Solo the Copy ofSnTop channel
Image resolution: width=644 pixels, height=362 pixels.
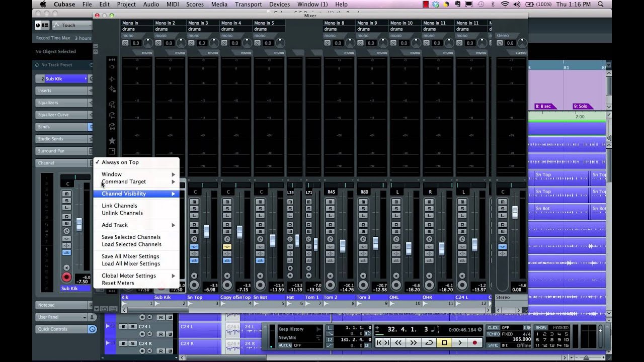click(227, 208)
